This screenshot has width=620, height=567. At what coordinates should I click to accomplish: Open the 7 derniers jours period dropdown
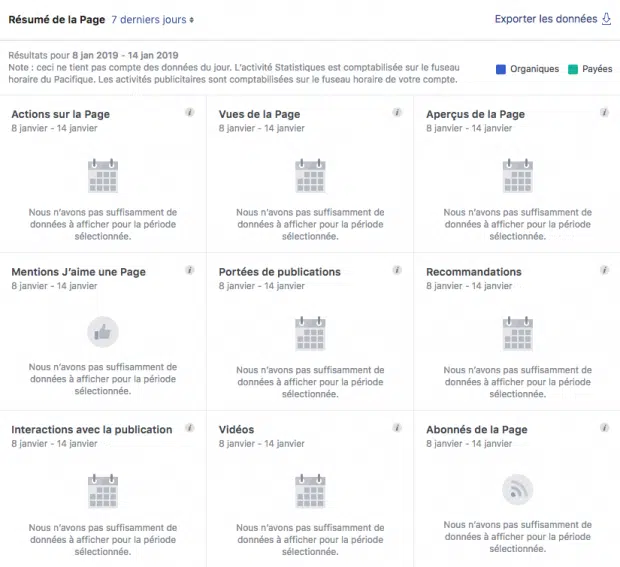coord(153,20)
